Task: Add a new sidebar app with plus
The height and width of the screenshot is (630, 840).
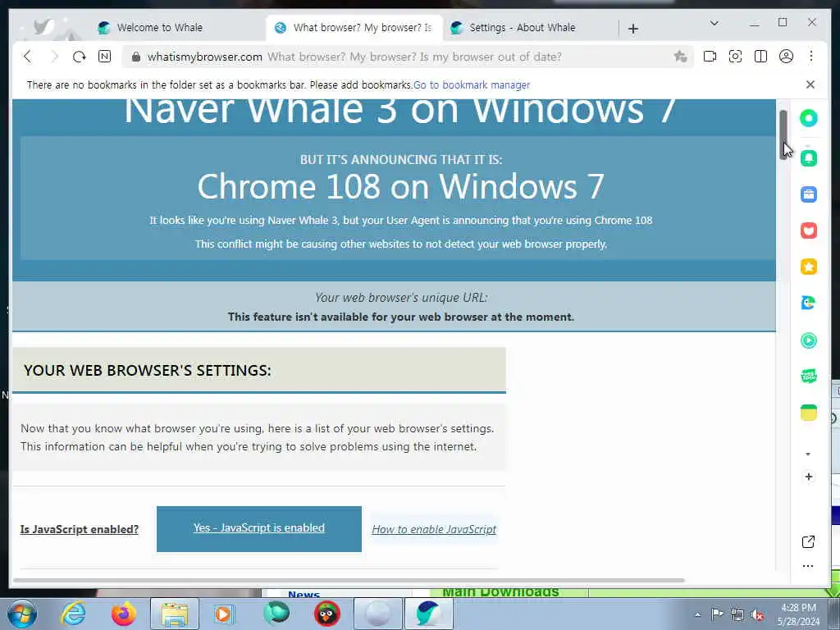Action: (x=808, y=477)
